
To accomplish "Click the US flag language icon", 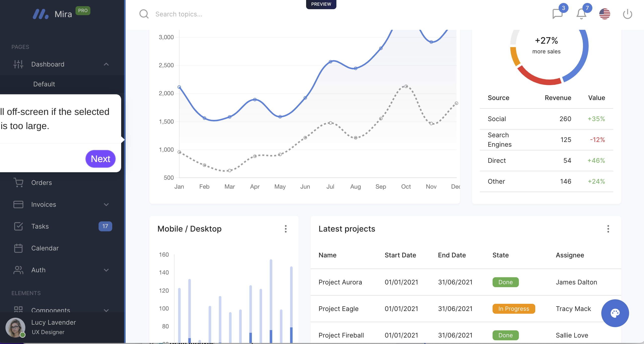I will tap(605, 14).
